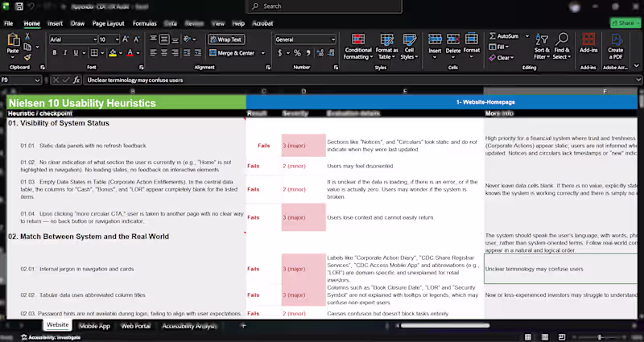Switch to the Insert tab
Viewport: 644px width, 342px height.
[x=55, y=23]
